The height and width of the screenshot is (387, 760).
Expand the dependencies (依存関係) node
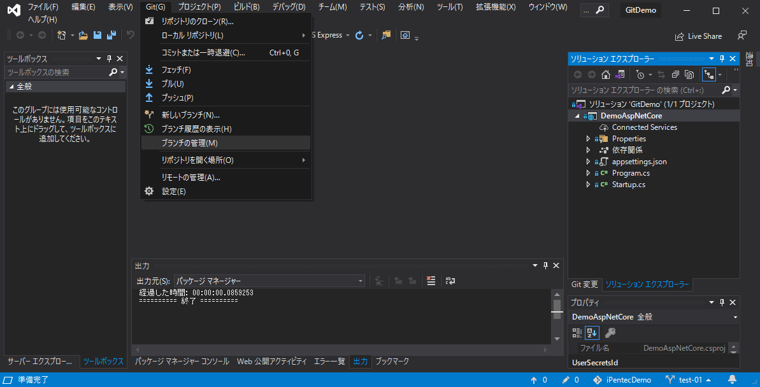coord(588,150)
